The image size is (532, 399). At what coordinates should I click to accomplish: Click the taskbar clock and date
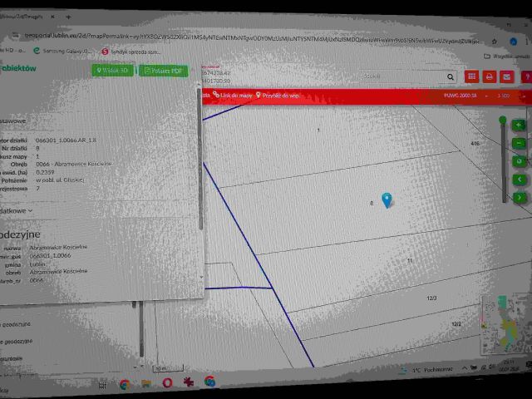click(x=508, y=365)
